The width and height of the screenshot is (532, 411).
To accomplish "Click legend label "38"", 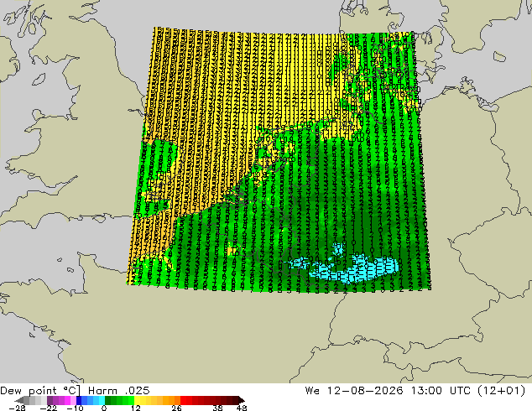I will [218, 408].
